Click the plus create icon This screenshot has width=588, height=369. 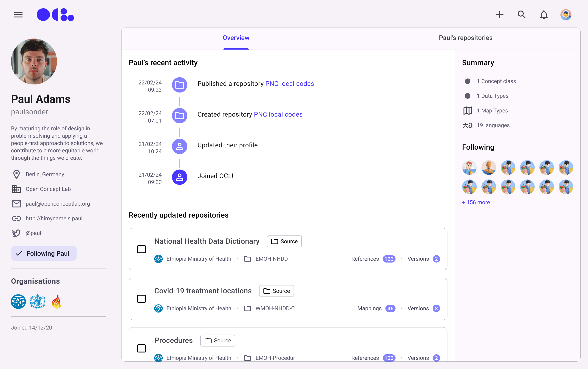coord(500,15)
